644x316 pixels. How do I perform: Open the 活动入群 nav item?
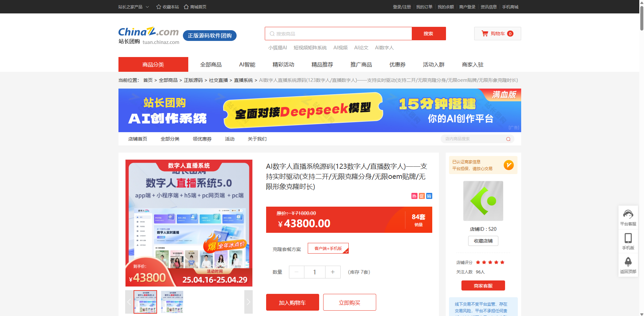[434, 64]
